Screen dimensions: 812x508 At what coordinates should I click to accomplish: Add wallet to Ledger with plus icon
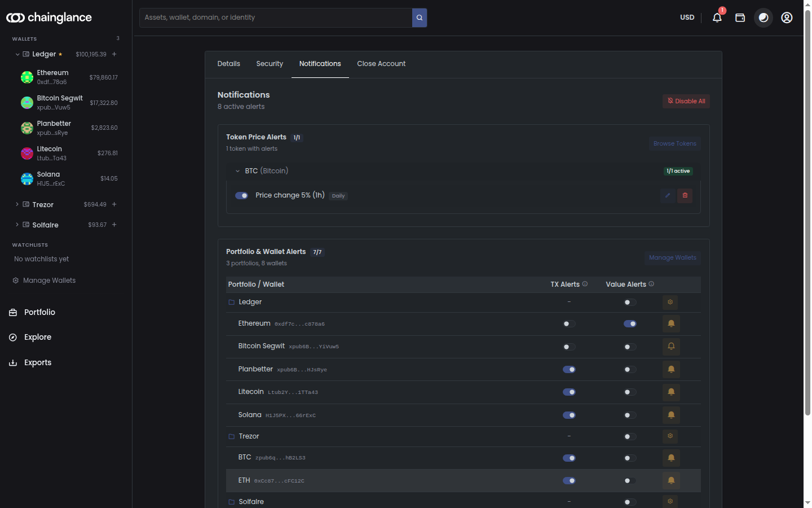click(114, 54)
